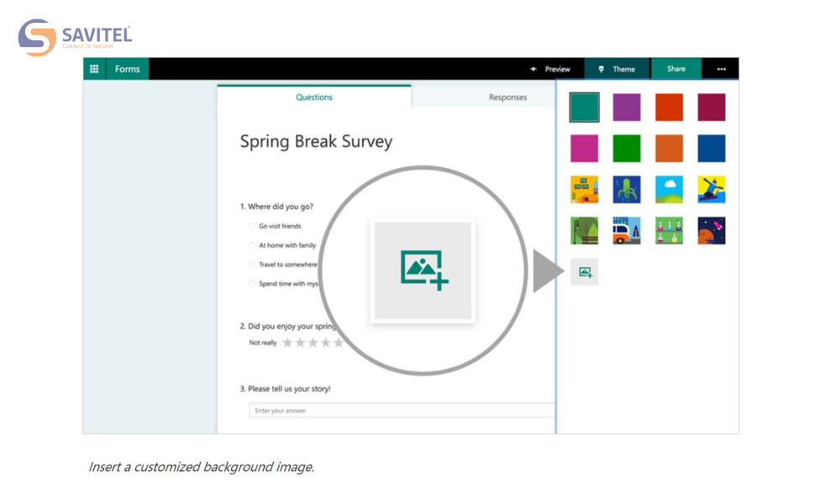The width and height of the screenshot is (840, 504).
Task: Click the Forms app title
Action: click(127, 69)
